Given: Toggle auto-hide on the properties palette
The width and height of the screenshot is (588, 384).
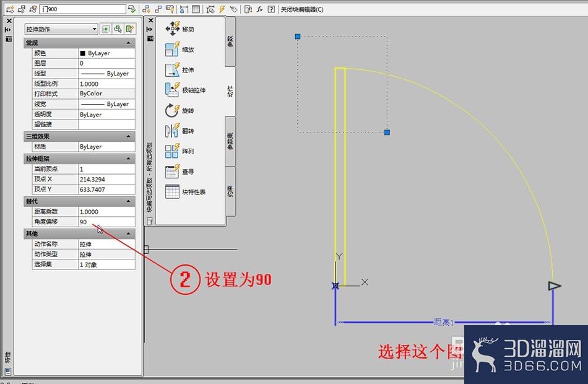Looking at the screenshot, I should tap(8, 30).
